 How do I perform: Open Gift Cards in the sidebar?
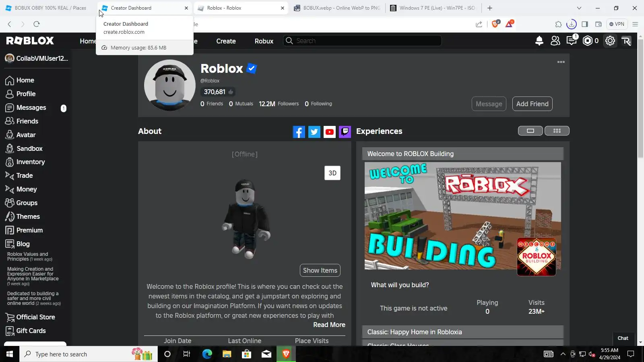point(26,331)
